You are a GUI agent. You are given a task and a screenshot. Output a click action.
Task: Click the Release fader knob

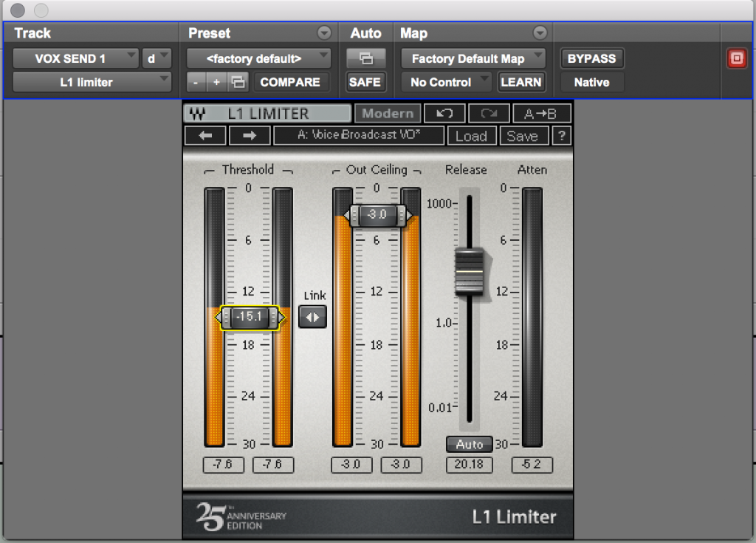coord(469,271)
